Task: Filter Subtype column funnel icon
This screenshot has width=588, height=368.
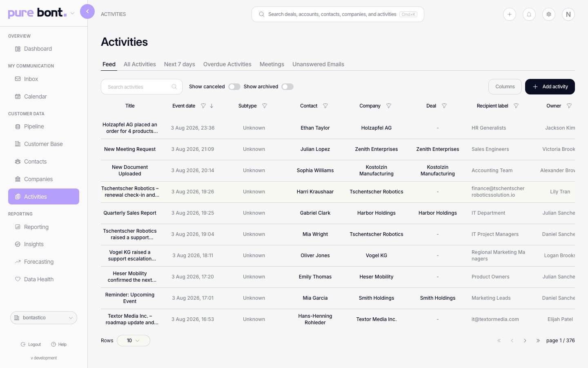Action: 265,106
